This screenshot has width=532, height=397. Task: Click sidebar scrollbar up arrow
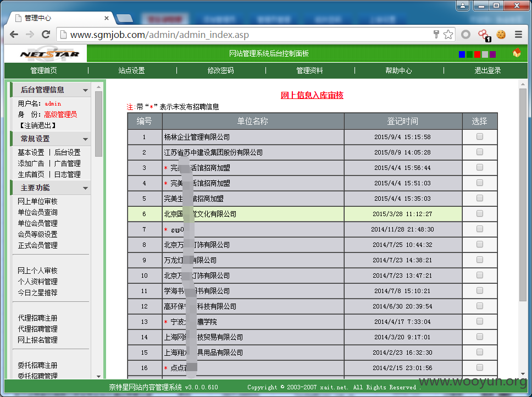[99, 87]
